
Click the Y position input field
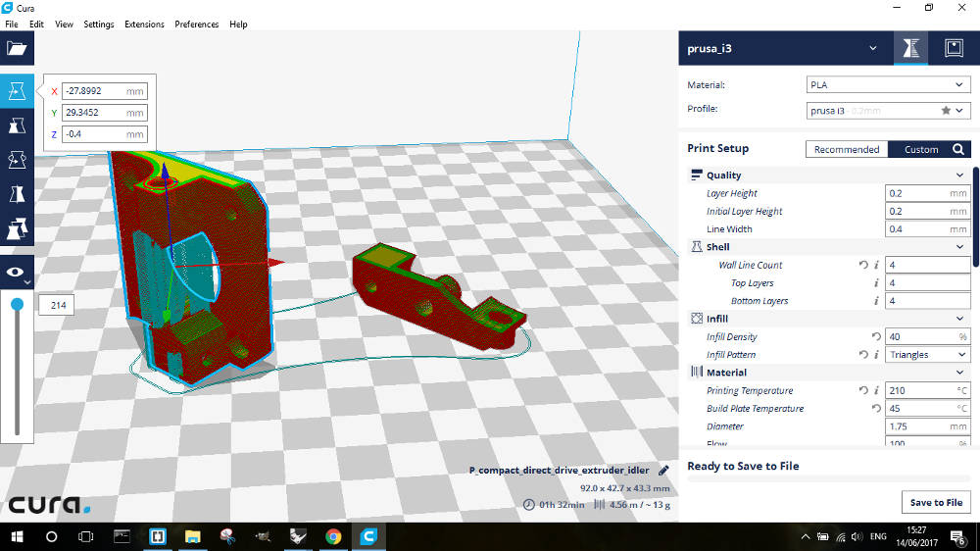pos(105,113)
